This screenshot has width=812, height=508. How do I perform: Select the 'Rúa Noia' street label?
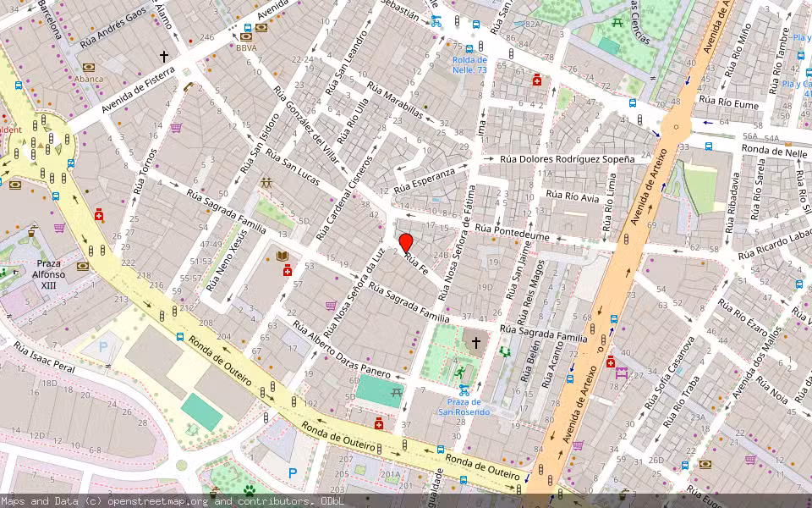[771, 389]
